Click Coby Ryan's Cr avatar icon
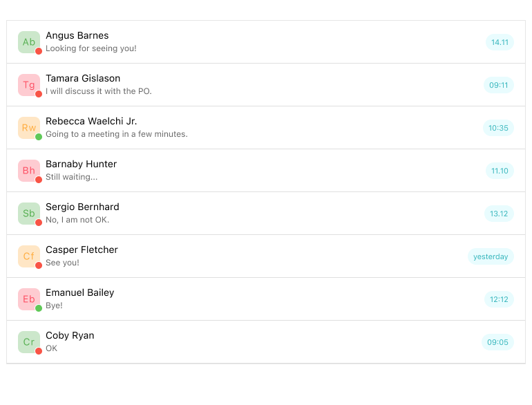Image resolution: width=532 pixels, height=405 pixels. (x=28, y=341)
